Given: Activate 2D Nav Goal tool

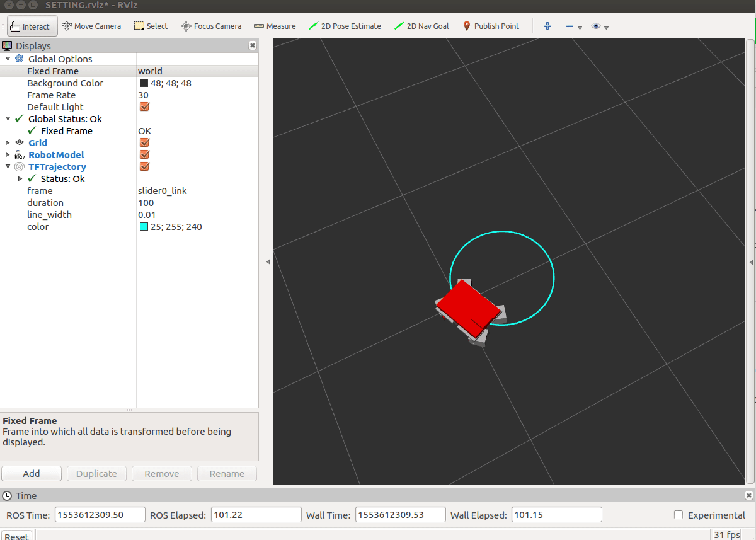Looking at the screenshot, I should pos(421,26).
